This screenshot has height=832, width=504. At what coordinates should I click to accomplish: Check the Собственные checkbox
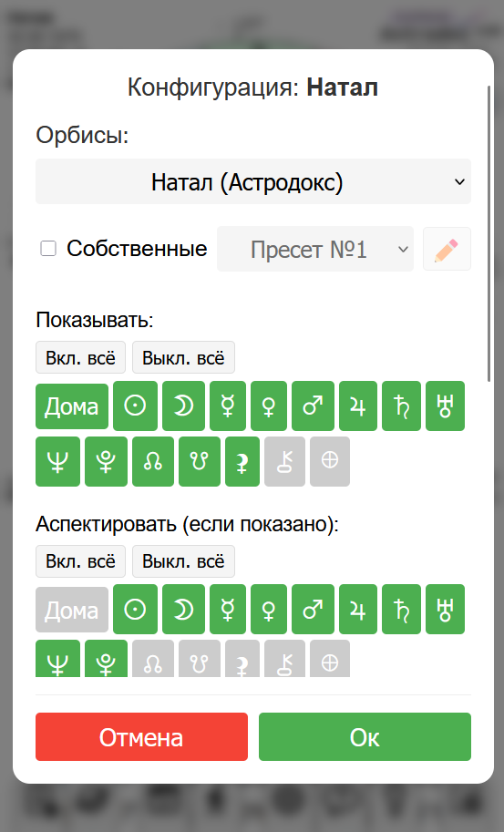click(x=48, y=249)
